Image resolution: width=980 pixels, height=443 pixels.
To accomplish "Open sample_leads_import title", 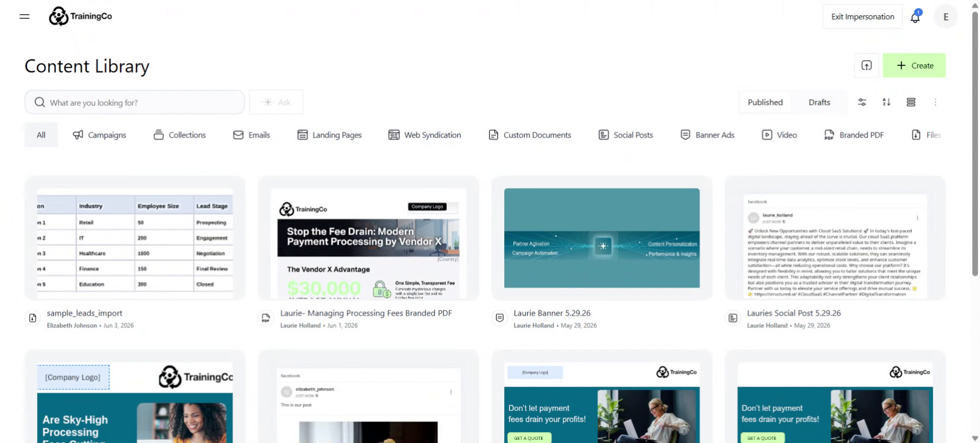I will (85, 313).
